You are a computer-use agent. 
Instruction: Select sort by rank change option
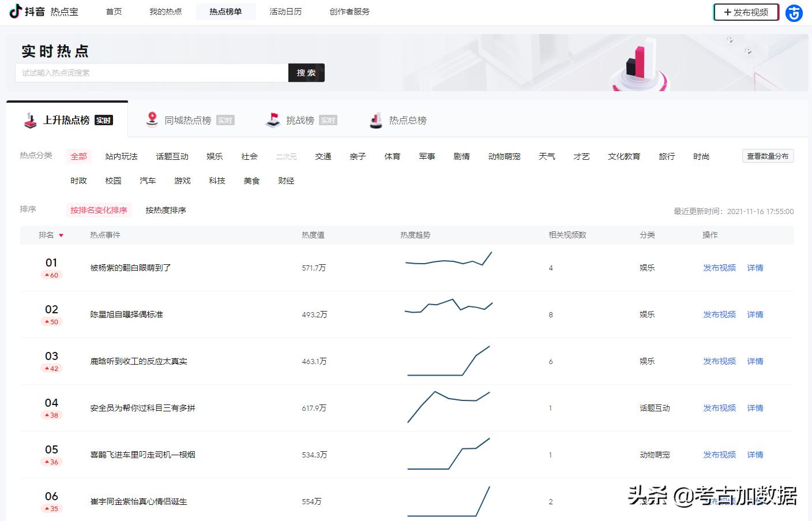pyautogui.click(x=99, y=210)
